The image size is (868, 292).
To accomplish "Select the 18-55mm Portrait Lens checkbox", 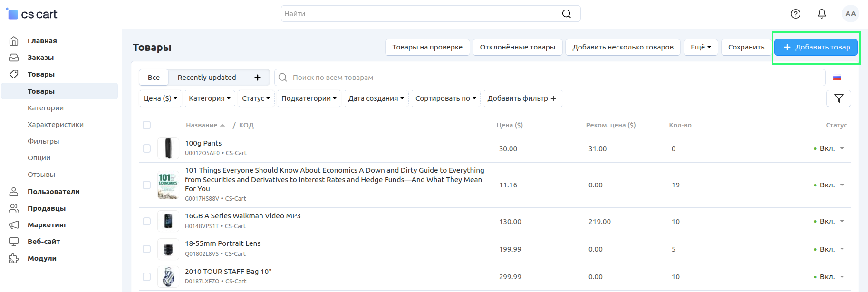I will point(147,249).
